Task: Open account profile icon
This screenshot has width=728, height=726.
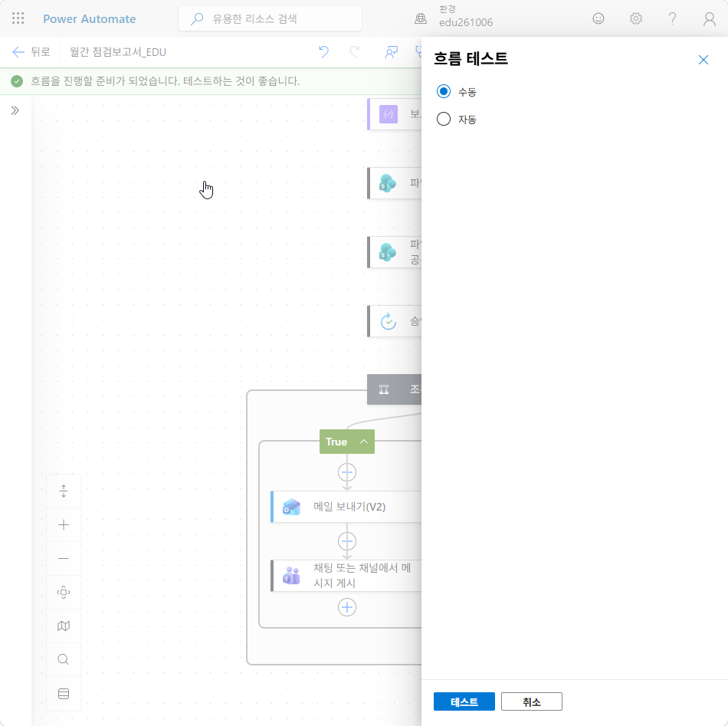Action: pos(709,19)
